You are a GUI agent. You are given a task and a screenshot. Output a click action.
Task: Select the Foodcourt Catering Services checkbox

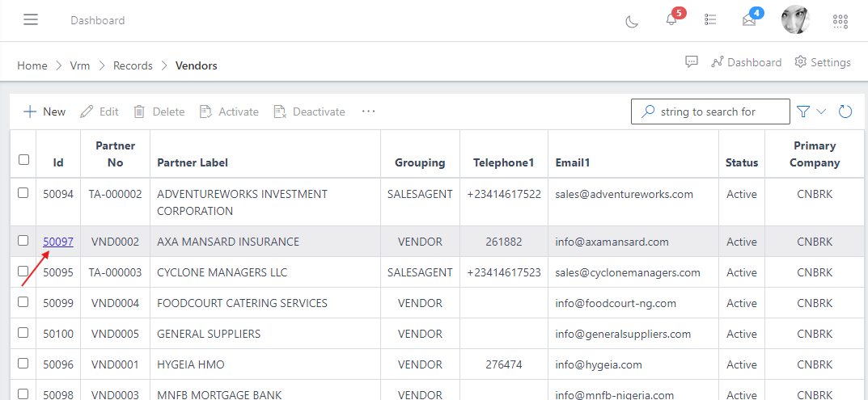[x=23, y=302]
